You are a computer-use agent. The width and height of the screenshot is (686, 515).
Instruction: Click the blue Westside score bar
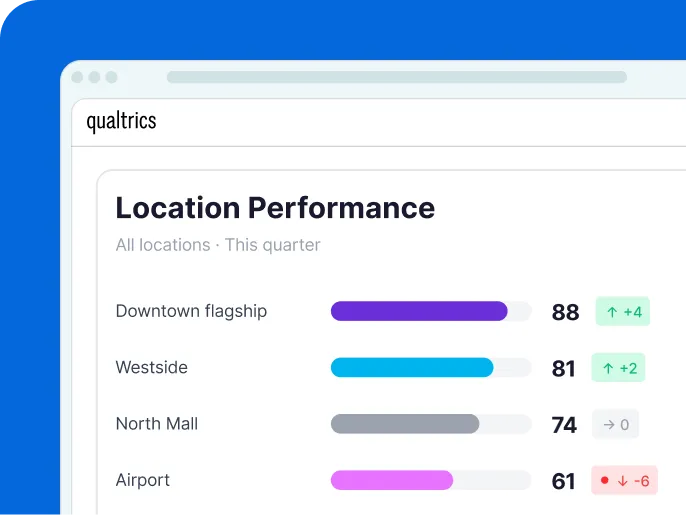(412, 367)
